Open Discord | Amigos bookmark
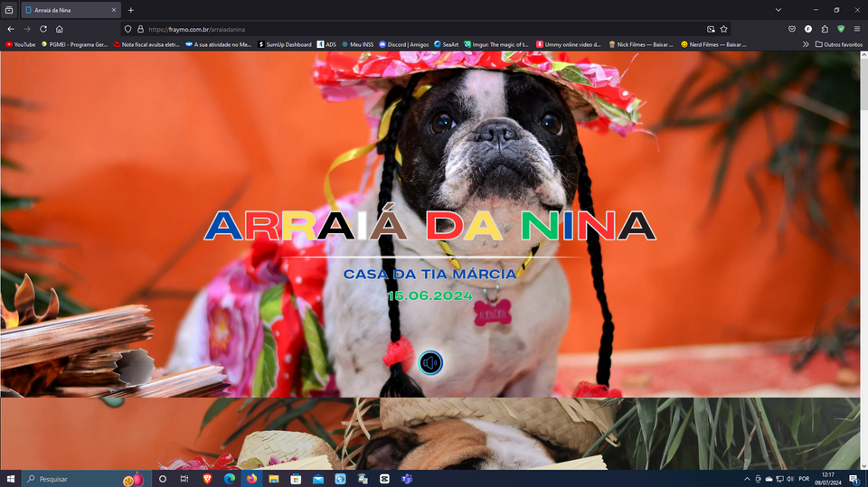Viewport: 868px width, 487px height. [x=404, y=44]
